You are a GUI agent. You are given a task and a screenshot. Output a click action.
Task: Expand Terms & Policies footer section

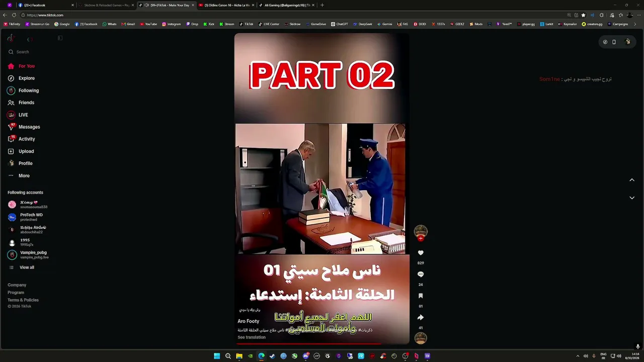[23, 300]
